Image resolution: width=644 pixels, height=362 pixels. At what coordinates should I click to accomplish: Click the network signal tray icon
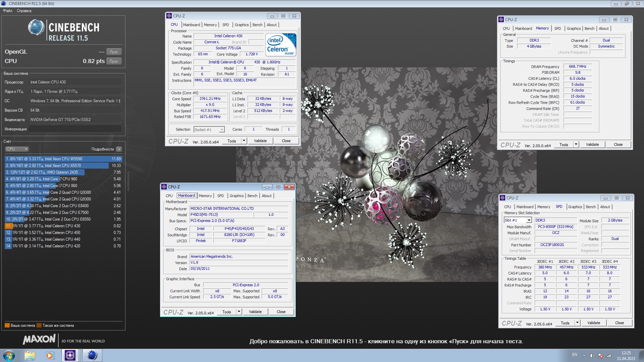point(608,356)
